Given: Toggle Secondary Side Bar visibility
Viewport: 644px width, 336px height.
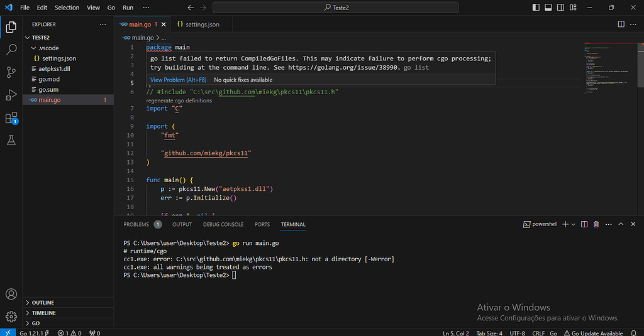Looking at the screenshot, I should click(x=560, y=8).
